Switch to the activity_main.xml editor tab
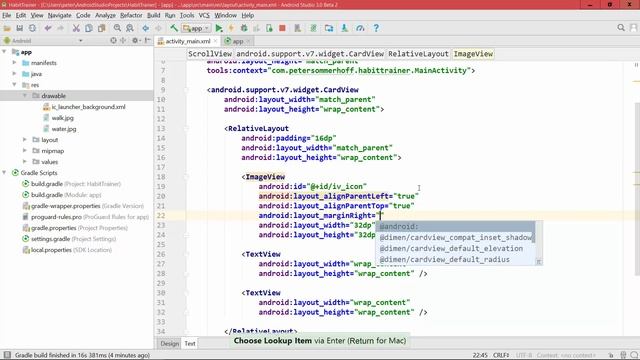 pos(188,41)
